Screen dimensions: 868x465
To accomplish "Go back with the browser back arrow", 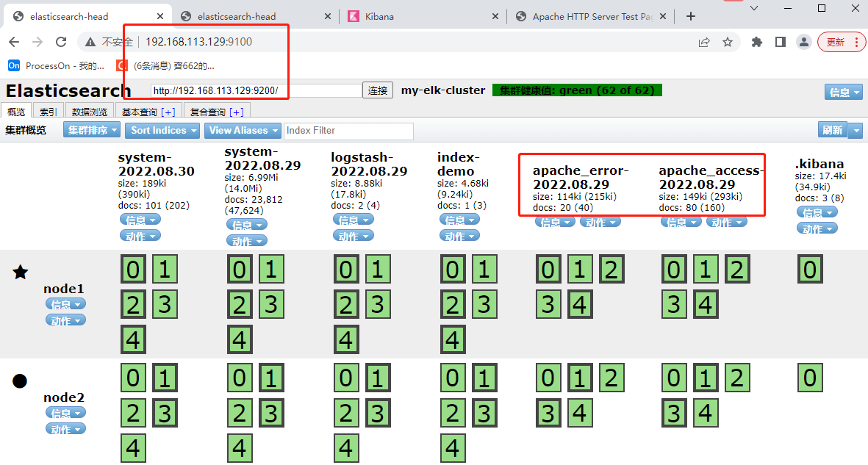I will click(15, 42).
